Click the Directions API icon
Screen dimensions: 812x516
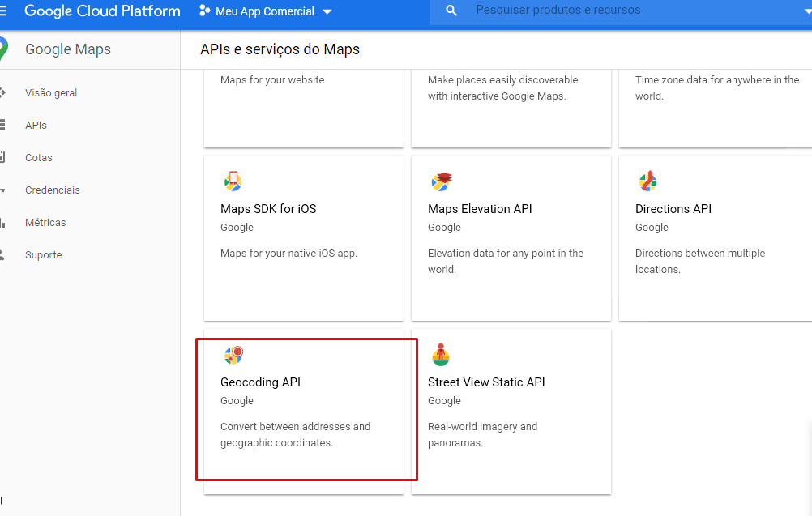click(647, 181)
